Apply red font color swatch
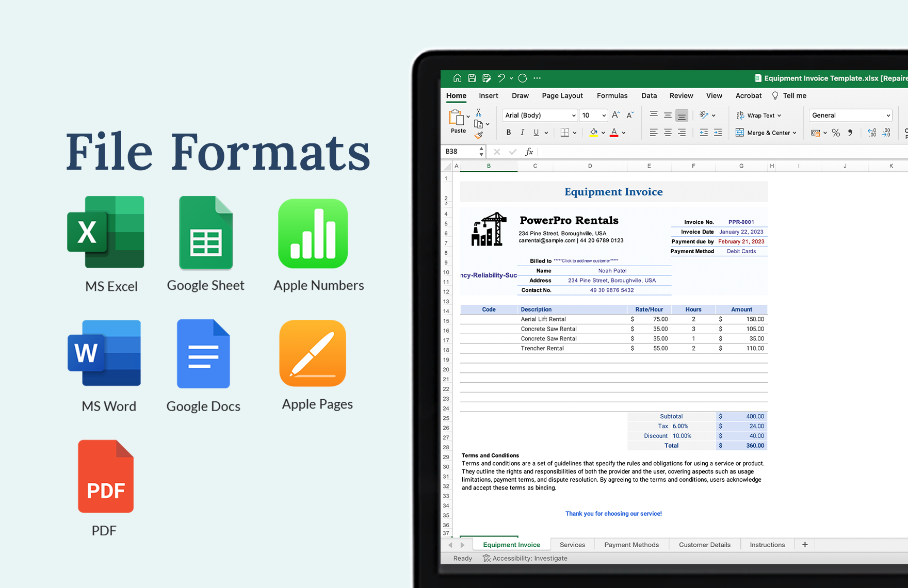Image resolution: width=908 pixels, height=588 pixels. (614, 133)
